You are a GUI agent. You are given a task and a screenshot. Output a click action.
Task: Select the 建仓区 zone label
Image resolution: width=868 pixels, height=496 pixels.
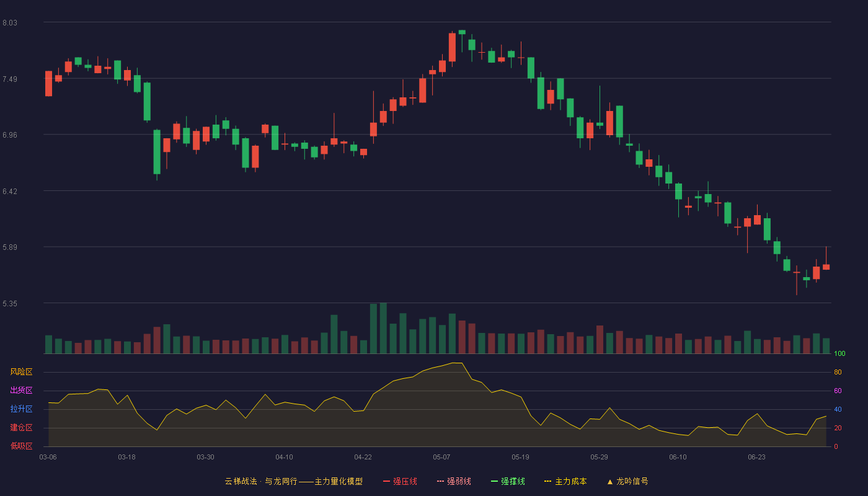click(x=22, y=428)
